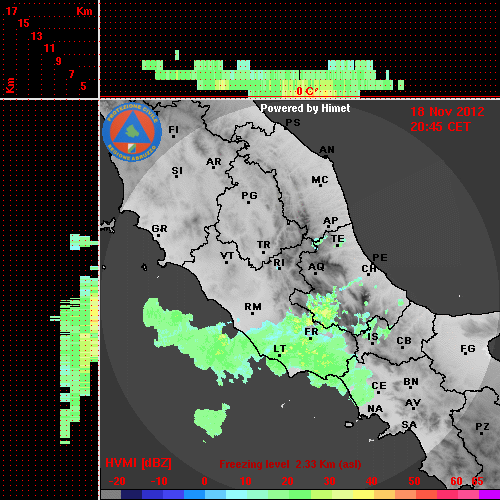
Task: Select the MC city label on map
Action: coord(320,180)
